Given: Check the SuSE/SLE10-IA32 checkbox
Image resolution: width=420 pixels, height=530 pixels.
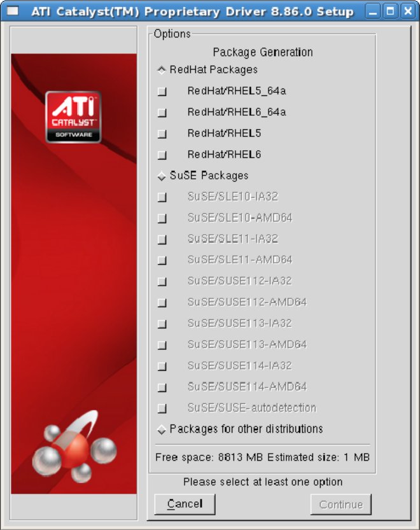Looking at the screenshot, I should (x=162, y=197).
